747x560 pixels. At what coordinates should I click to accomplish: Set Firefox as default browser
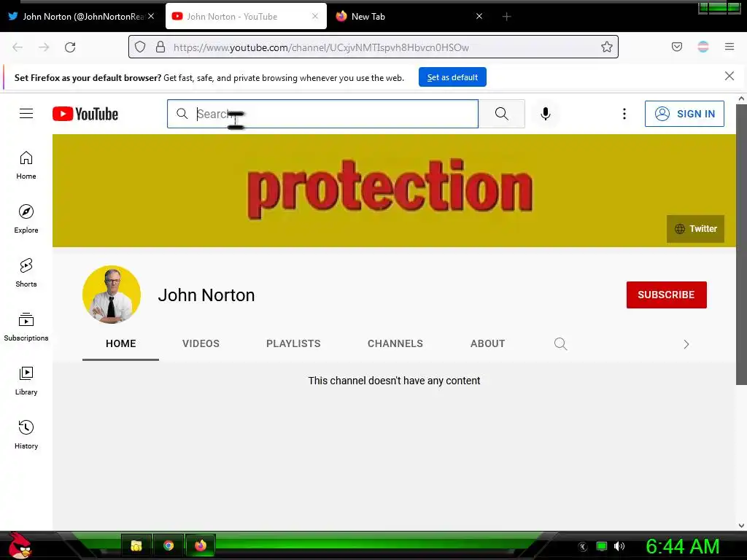[452, 77]
